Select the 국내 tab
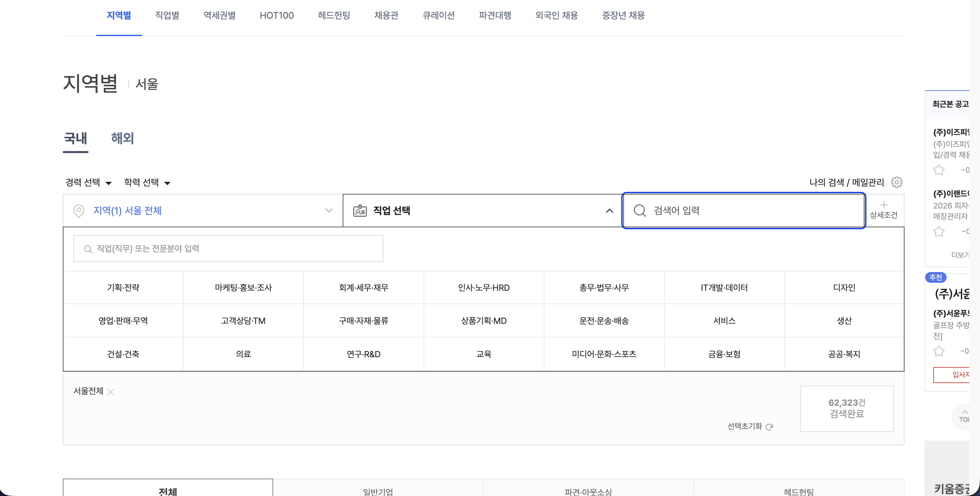The image size is (980, 496). pyautogui.click(x=75, y=138)
